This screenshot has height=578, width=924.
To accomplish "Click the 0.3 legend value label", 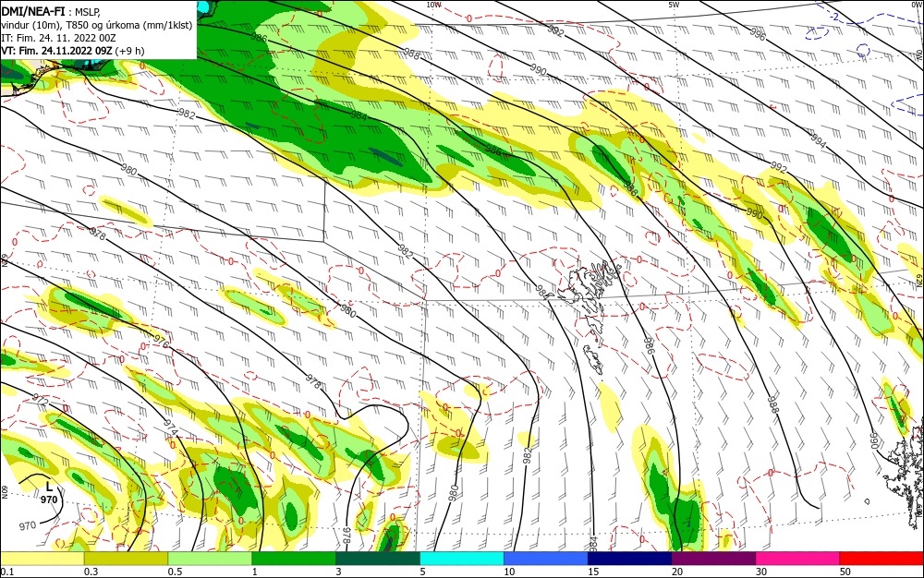I will (91, 572).
